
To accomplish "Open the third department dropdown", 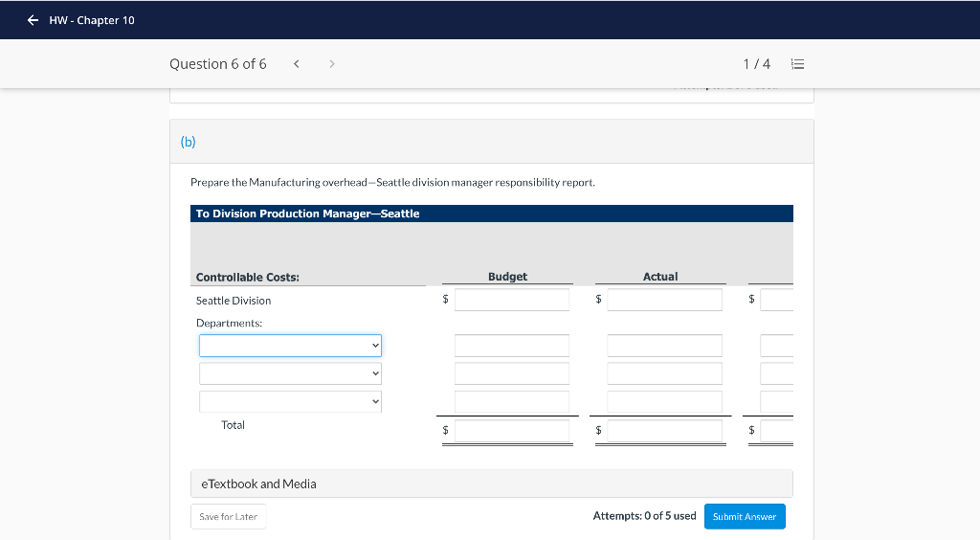I will 290,401.
